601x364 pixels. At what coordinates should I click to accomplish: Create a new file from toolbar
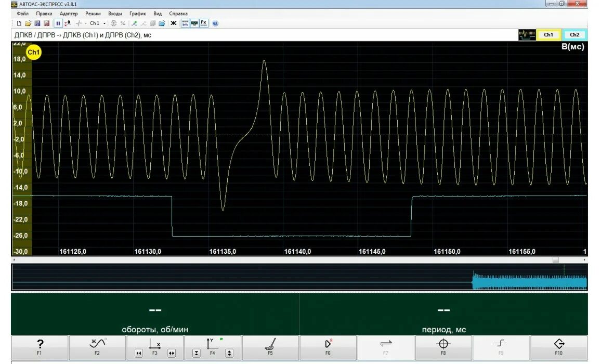click(x=19, y=23)
